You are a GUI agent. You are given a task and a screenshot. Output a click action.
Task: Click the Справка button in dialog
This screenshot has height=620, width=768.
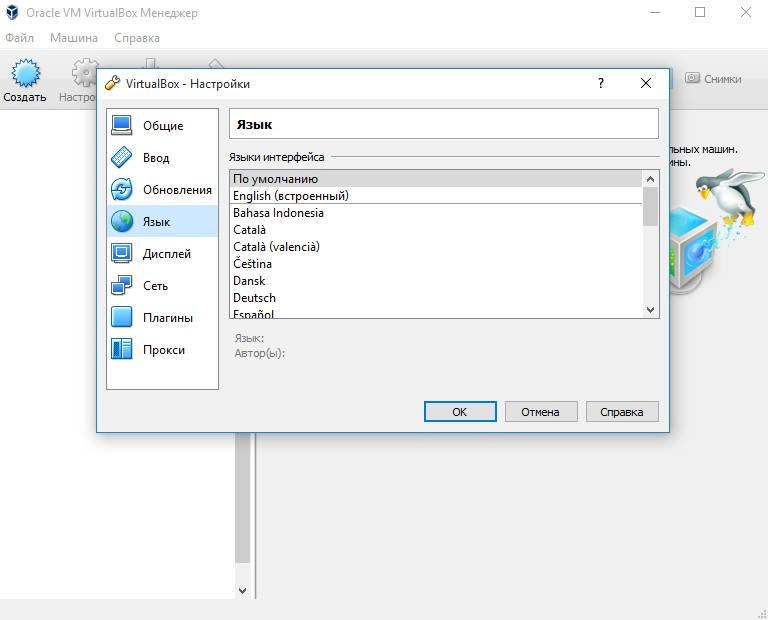click(x=622, y=412)
